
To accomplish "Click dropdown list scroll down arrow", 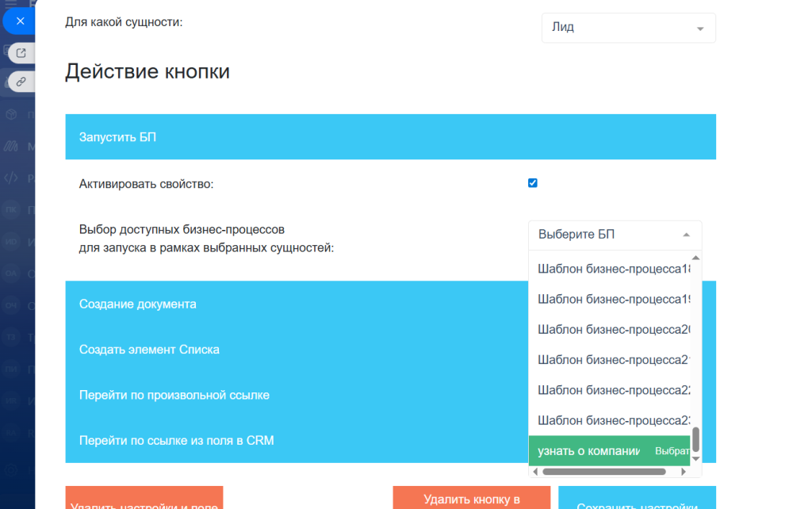I will coord(695,458).
